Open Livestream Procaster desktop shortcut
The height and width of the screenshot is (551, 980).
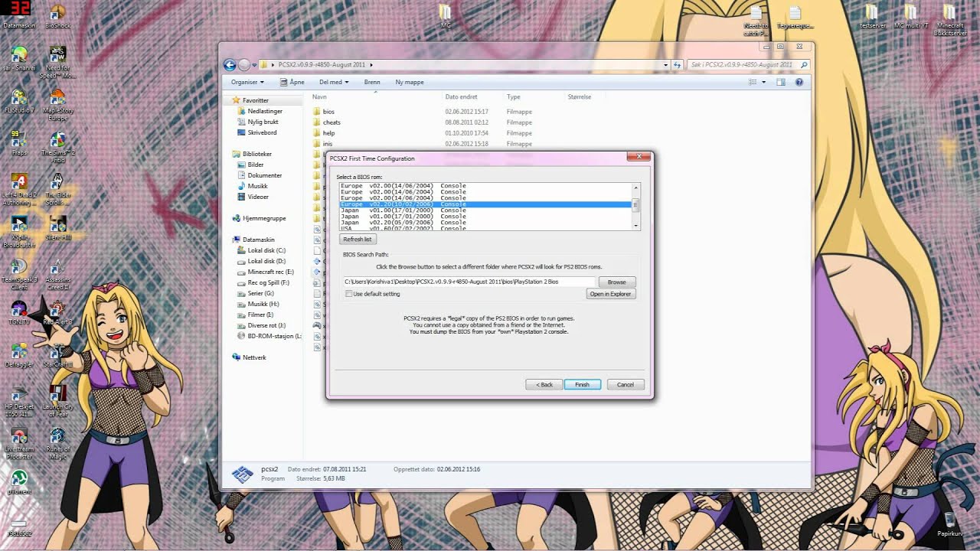tap(18, 444)
